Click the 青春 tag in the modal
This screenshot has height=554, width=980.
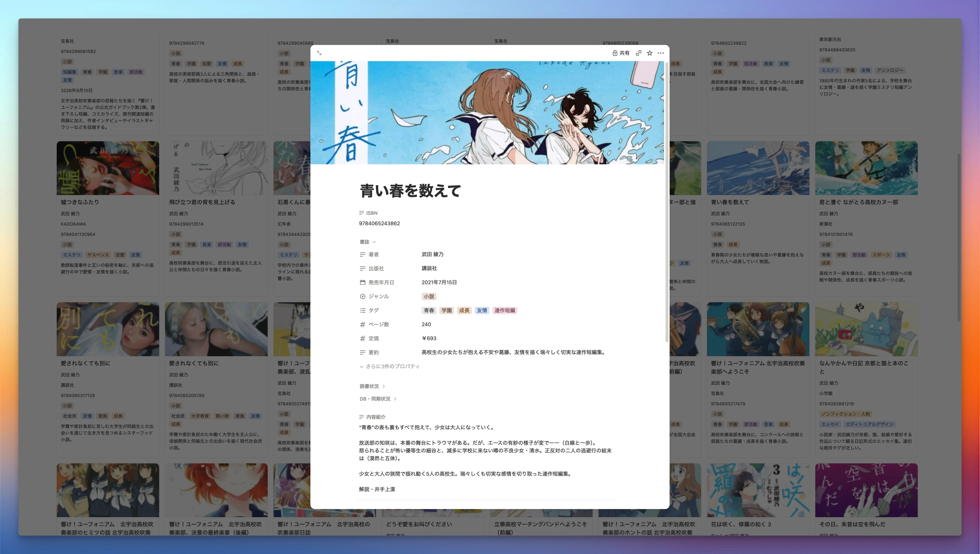click(x=429, y=311)
